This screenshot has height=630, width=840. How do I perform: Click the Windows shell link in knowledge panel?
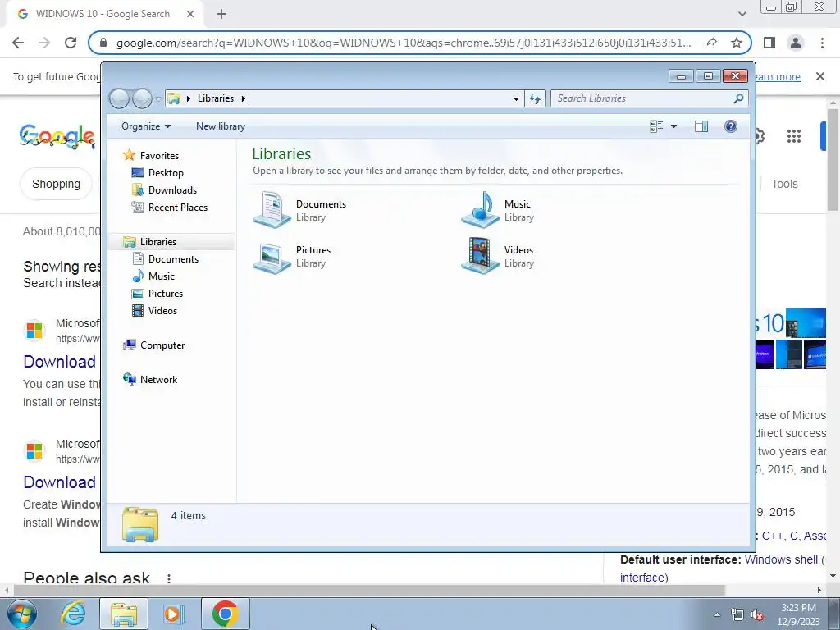point(781,559)
